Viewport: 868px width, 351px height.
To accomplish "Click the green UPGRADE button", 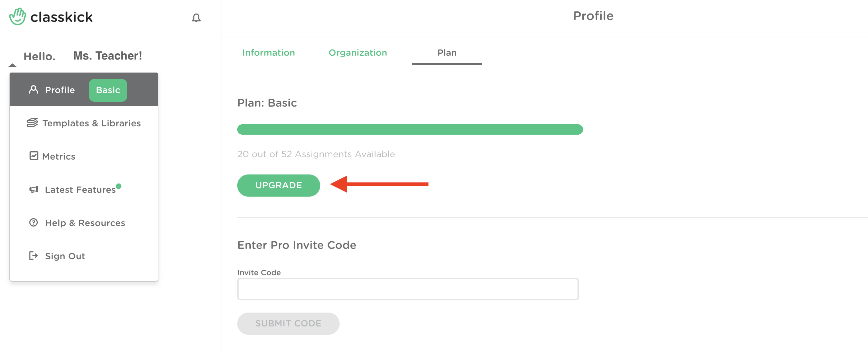I will coord(279,185).
